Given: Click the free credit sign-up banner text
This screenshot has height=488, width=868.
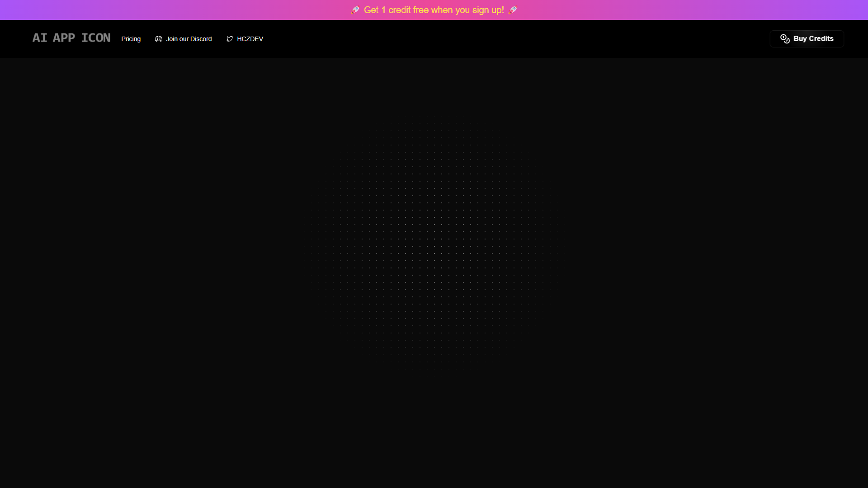Looking at the screenshot, I should tap(434, 10).
